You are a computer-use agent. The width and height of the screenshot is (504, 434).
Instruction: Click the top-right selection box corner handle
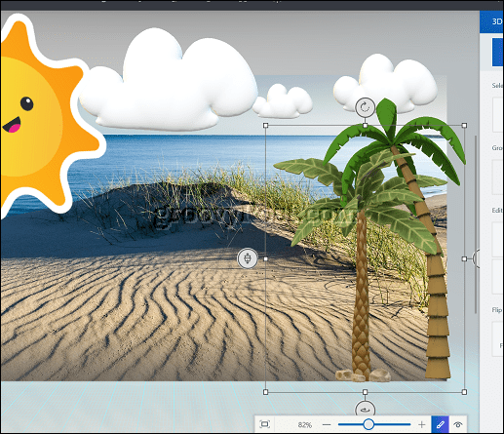[x=464, y=126]
